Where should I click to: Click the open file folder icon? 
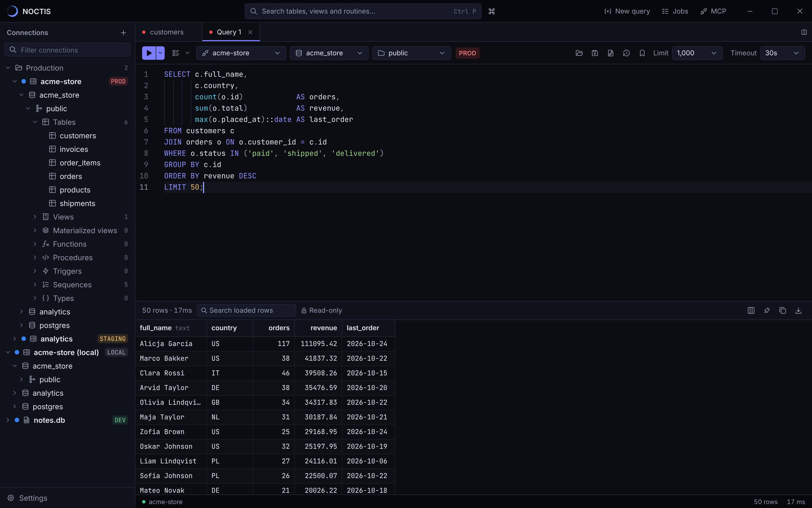point(579,53)
